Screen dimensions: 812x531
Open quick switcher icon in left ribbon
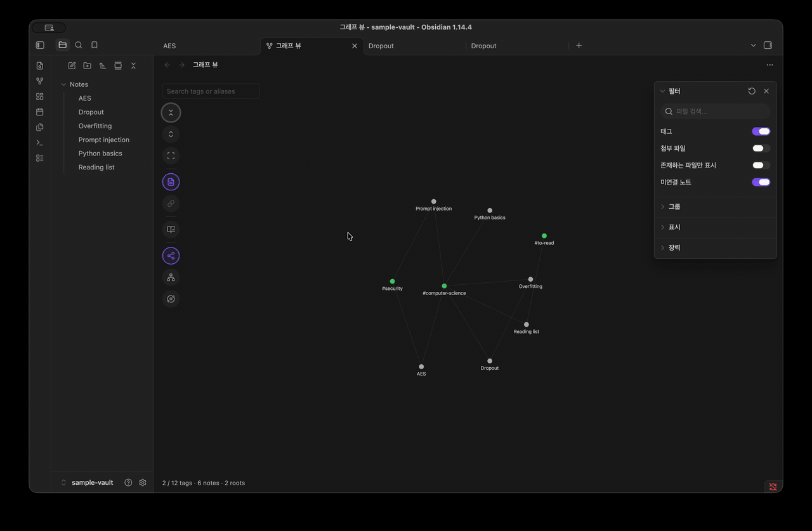[x=40, y=65]
